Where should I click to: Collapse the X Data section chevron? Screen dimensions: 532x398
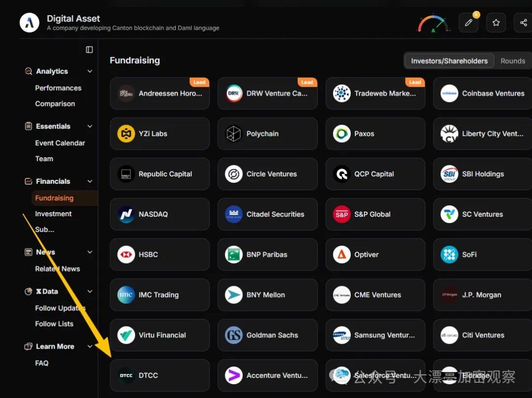point(90,292)
